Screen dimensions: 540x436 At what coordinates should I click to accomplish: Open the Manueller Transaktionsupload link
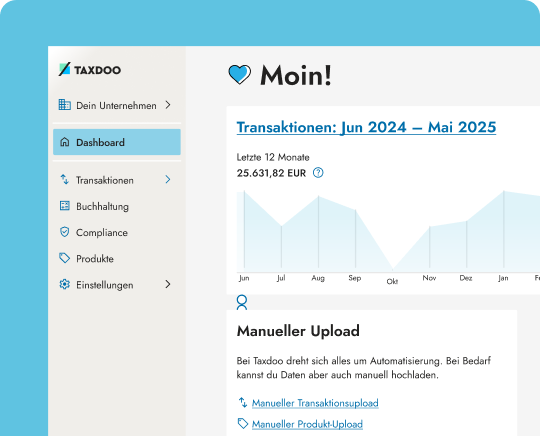(x=315, y=403)
